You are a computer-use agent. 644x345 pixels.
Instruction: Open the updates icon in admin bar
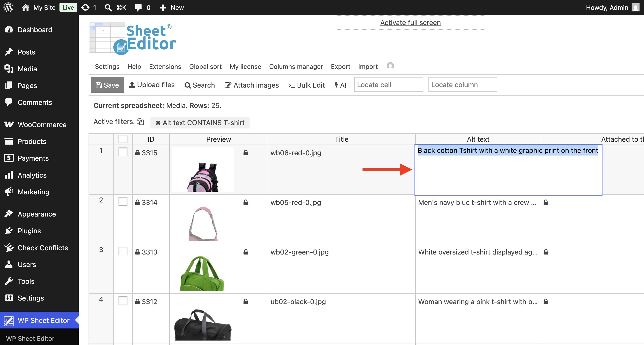[85, 8]
